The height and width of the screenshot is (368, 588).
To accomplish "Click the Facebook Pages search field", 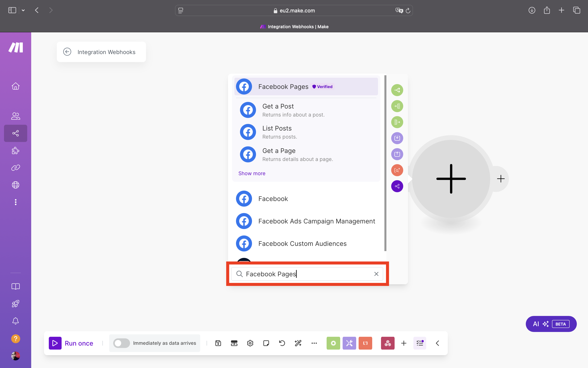I will (x=307, y=274).
